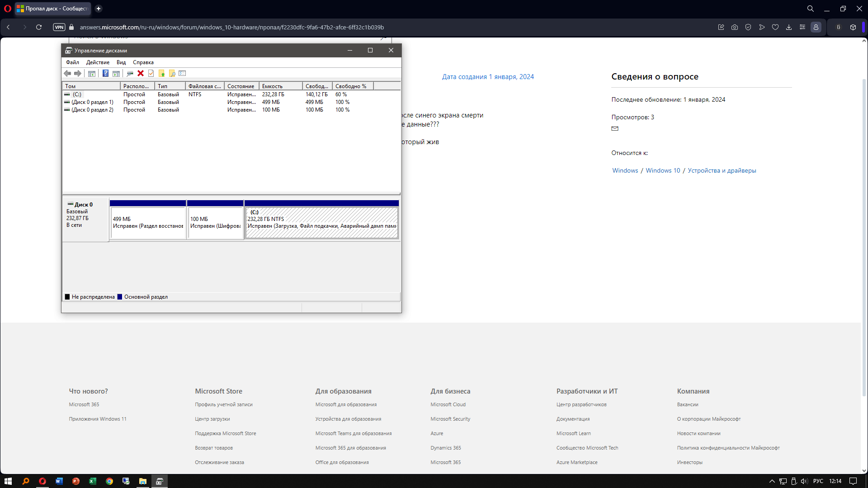Select the 499 МБ recovery partition block

click(x=148, y=220)
